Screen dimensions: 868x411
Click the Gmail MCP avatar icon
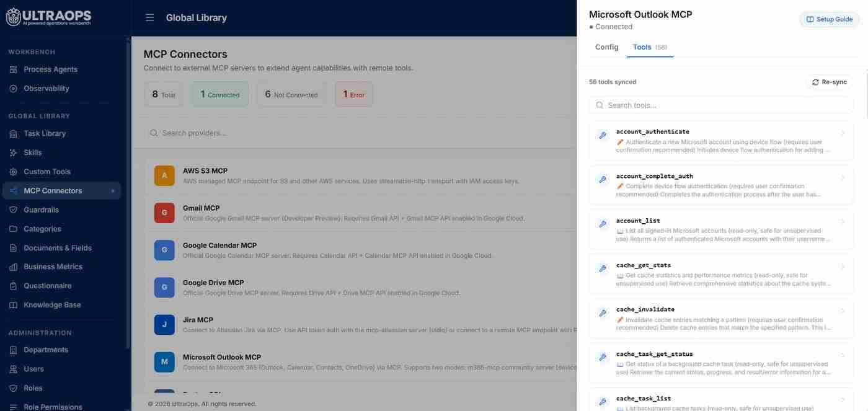click(x=164, y=213)
